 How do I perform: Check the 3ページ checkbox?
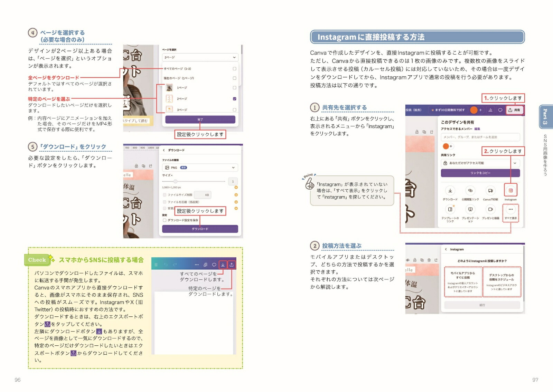coord(235,110)
